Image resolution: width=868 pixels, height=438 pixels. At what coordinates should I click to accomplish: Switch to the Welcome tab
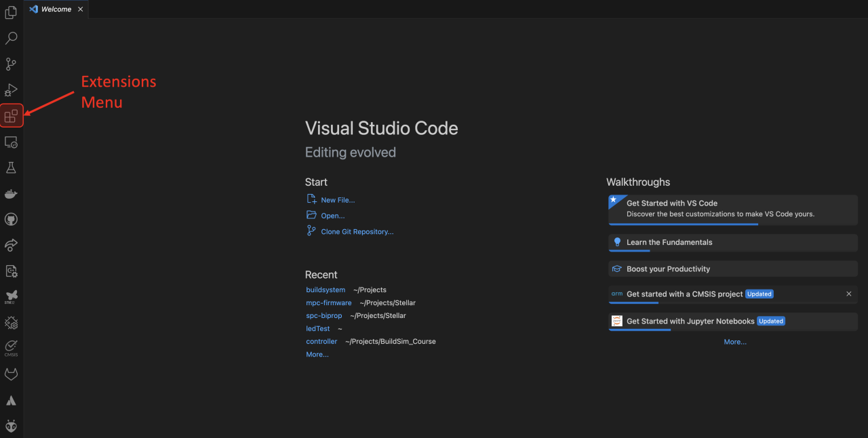(57, 9)
